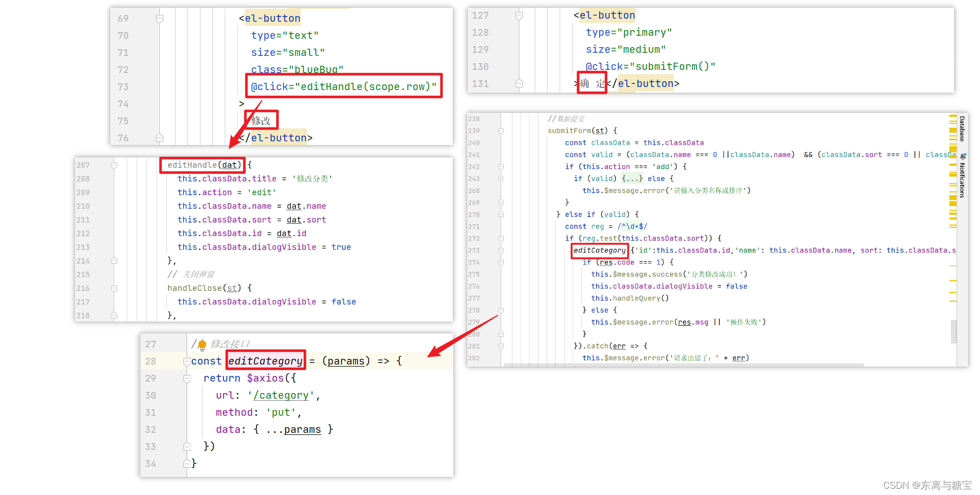Collapse the editHandle method at line 207
Screen dimensions: 980x495
114,165
